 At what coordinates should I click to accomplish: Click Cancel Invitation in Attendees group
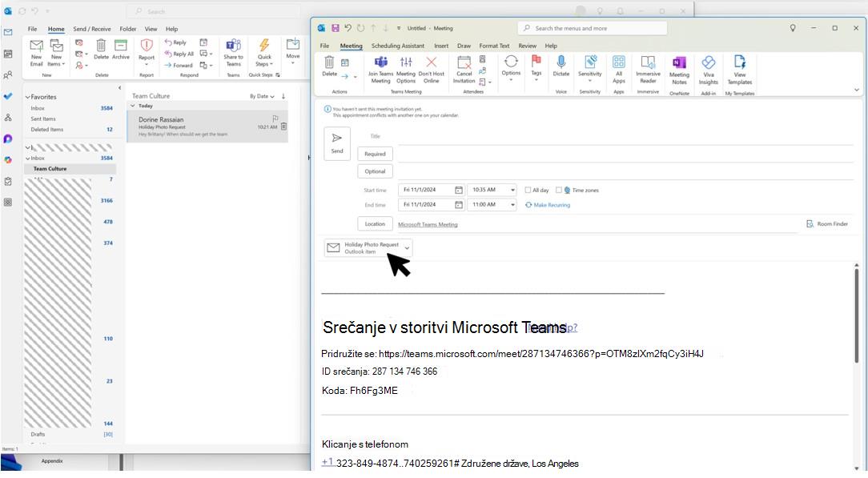click(464, 70)
